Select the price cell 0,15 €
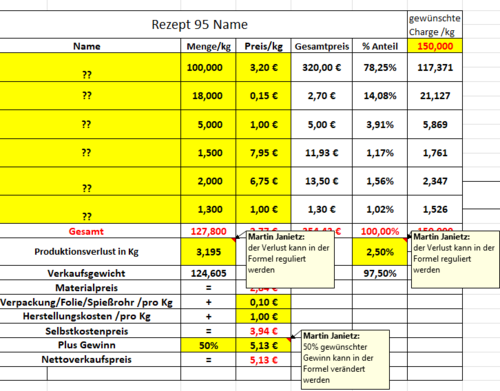 click(x=263, y=96)
